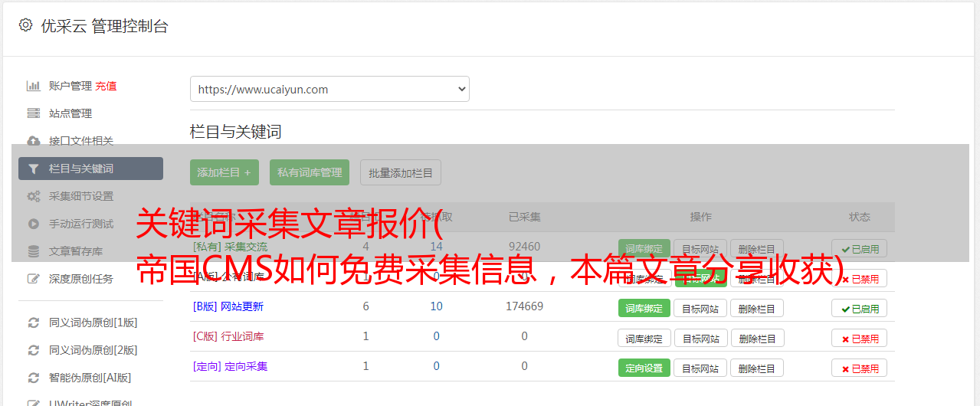This screenshot has height=406, width=980.
Task: Click the green 添加栏目 + button
Action: click(225, 172)
